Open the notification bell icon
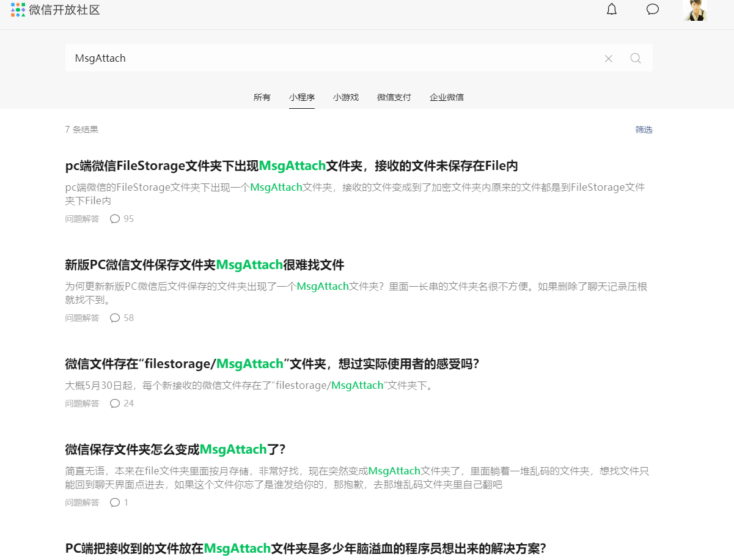The height and width of the screenshot is (560, 734). click(x=612, y=9)
